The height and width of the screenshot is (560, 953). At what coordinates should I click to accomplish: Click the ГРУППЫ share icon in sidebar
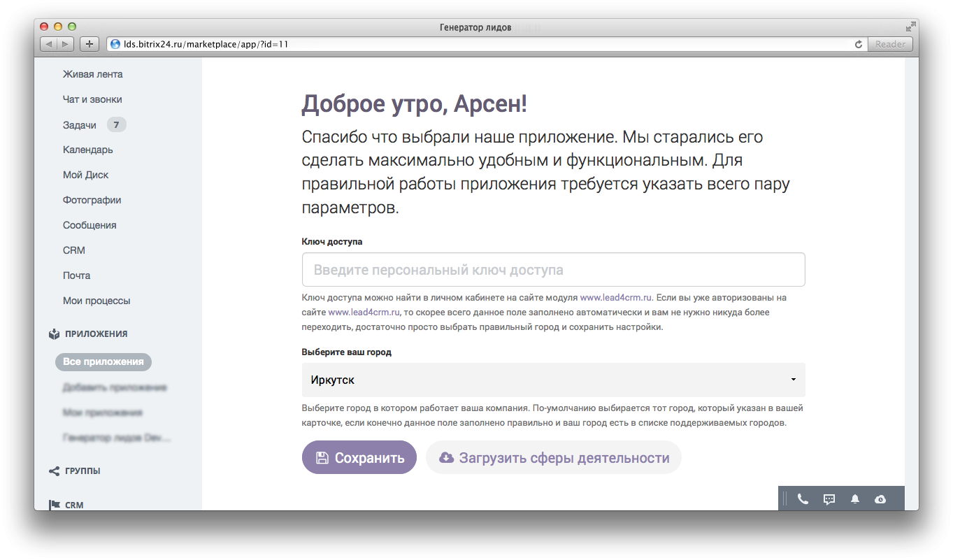coord(54,471)
